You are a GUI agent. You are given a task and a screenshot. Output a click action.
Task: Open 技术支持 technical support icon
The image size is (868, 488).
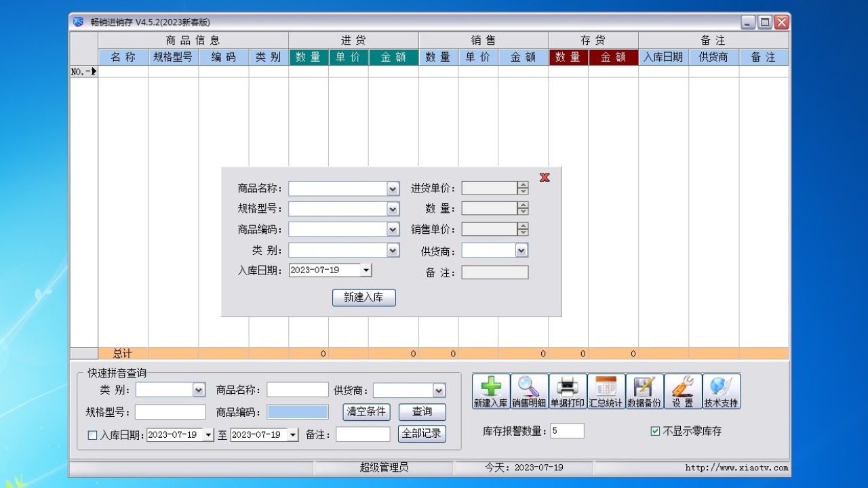coord(720,390)
